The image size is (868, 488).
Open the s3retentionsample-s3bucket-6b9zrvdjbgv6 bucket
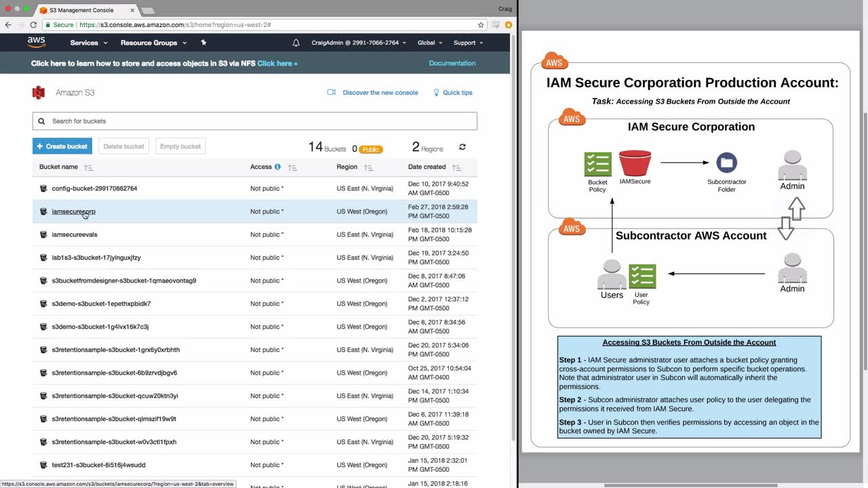pyautogui.click(x=115, y=373)
